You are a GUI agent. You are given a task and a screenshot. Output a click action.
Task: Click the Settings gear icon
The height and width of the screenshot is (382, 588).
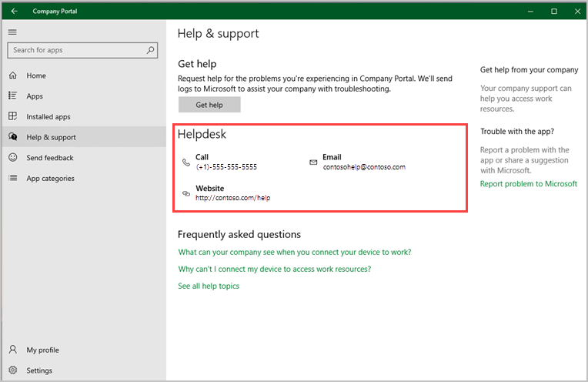point(13,370)
